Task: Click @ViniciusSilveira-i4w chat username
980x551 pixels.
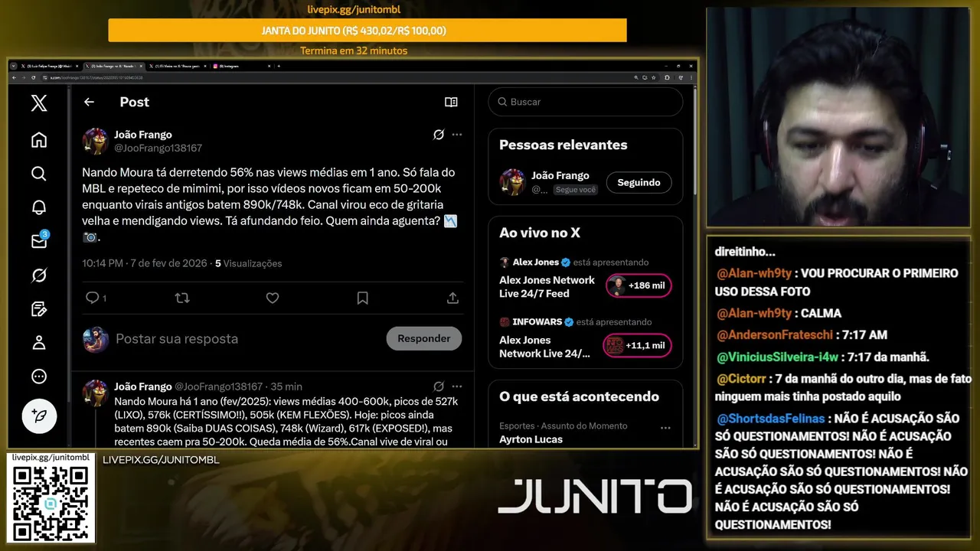Action: click(777, 357)
